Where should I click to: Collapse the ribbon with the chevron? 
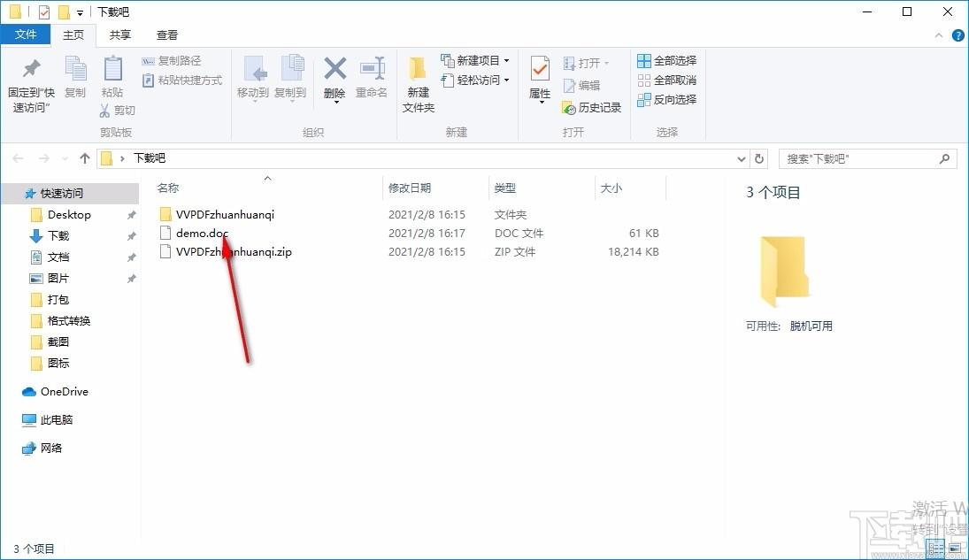coord(939,36)
